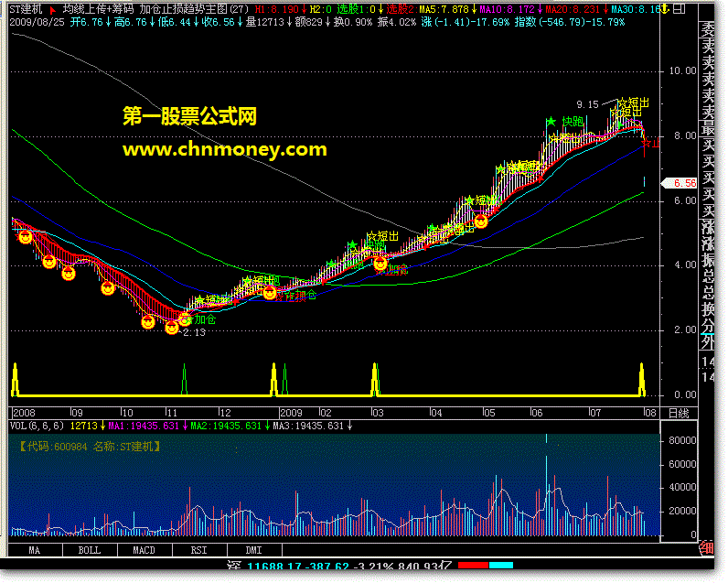Click the 2.13 low price label

coord(194,332)
